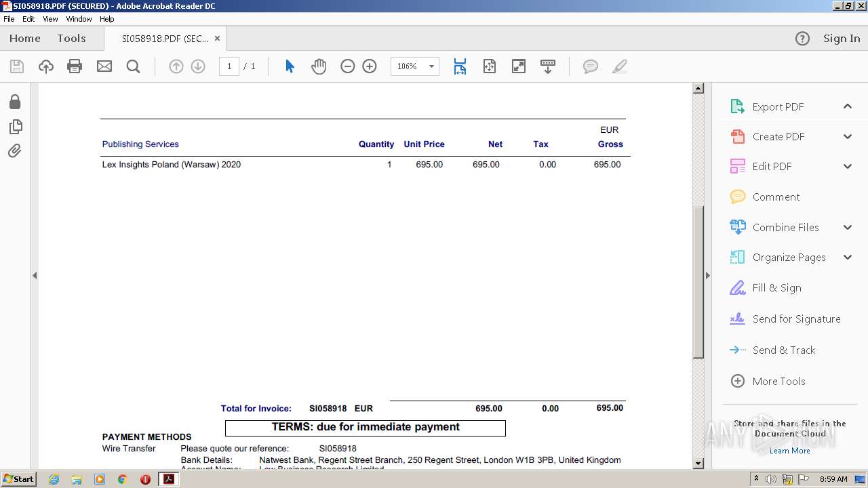Expand the Create PDF chevron
868x488 pixels.
(848, 136)
